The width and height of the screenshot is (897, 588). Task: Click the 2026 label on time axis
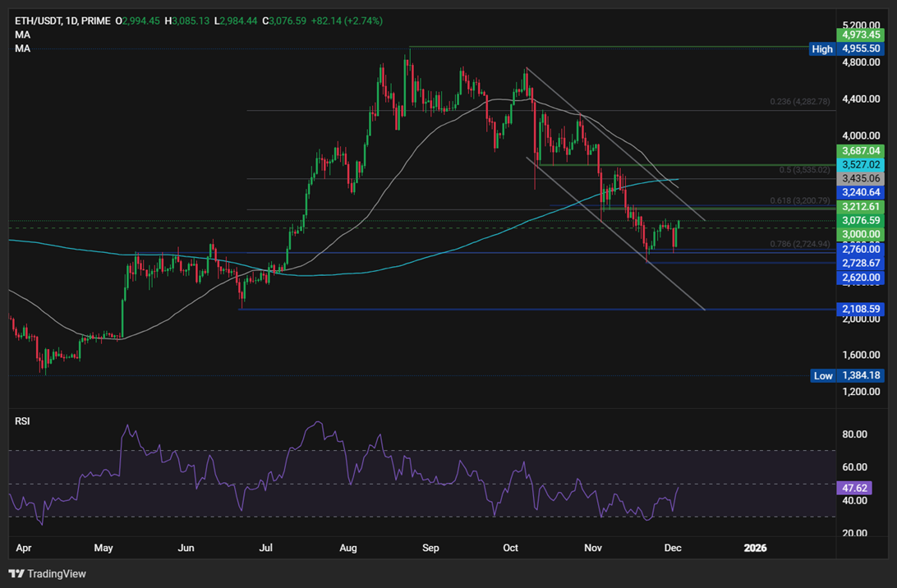(x=755, y=548)
